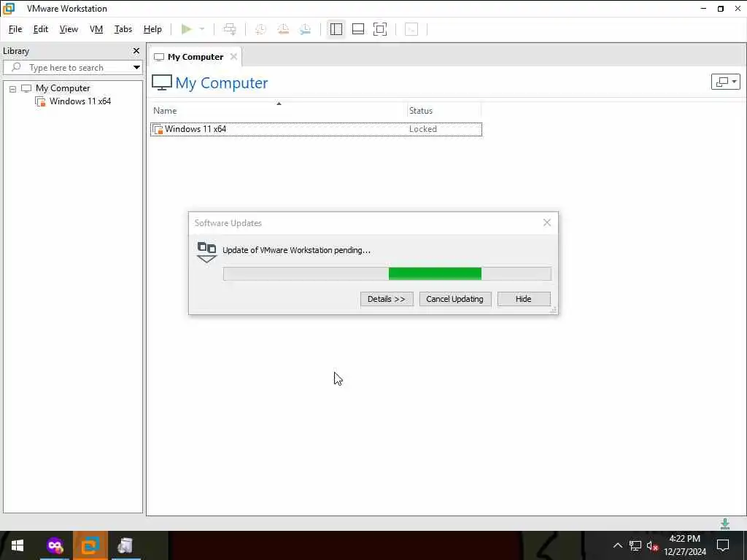747x560 pixels.
Task: Click the VMware Workstation taskbar icon
Action: tap(90, 545)
